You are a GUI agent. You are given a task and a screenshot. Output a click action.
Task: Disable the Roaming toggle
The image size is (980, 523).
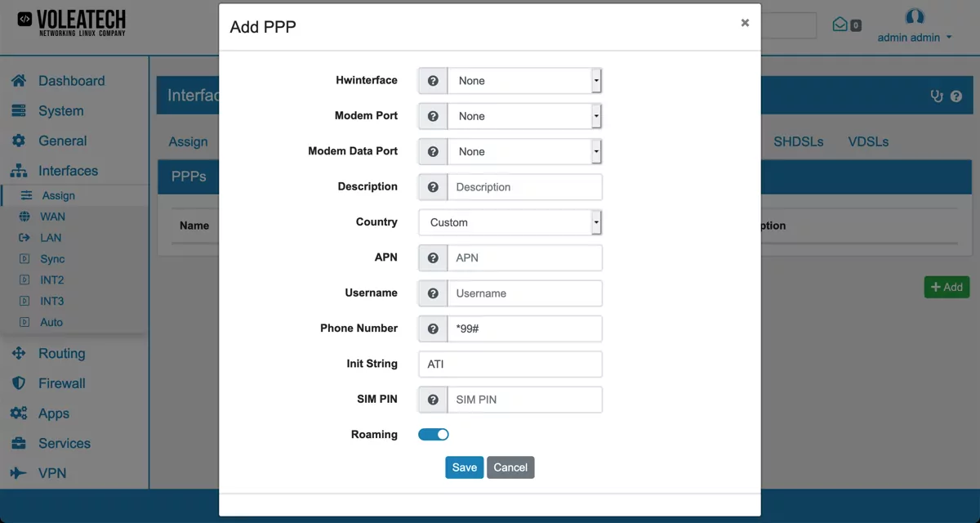click(x=433, y=434)
